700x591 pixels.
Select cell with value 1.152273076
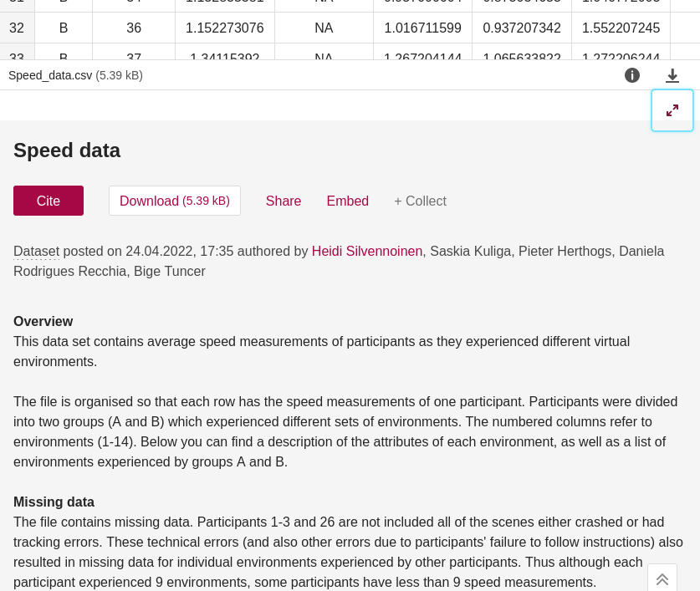coord(224,28)
